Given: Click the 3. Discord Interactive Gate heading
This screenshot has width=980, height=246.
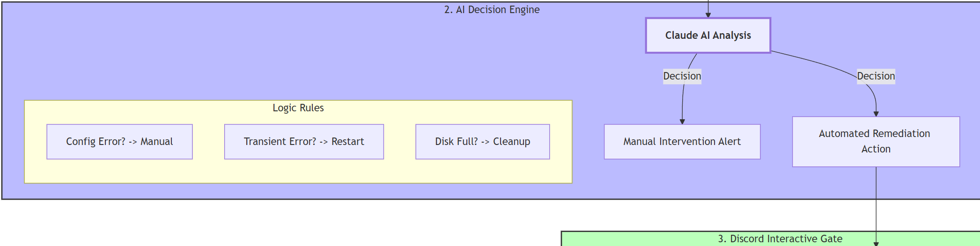Looking at the screenshot, I should 780,239.
